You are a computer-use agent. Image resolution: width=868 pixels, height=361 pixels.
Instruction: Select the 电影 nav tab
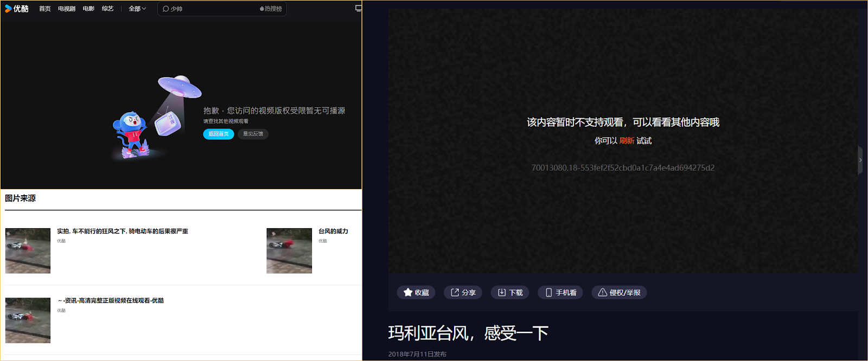pos(88,9)
